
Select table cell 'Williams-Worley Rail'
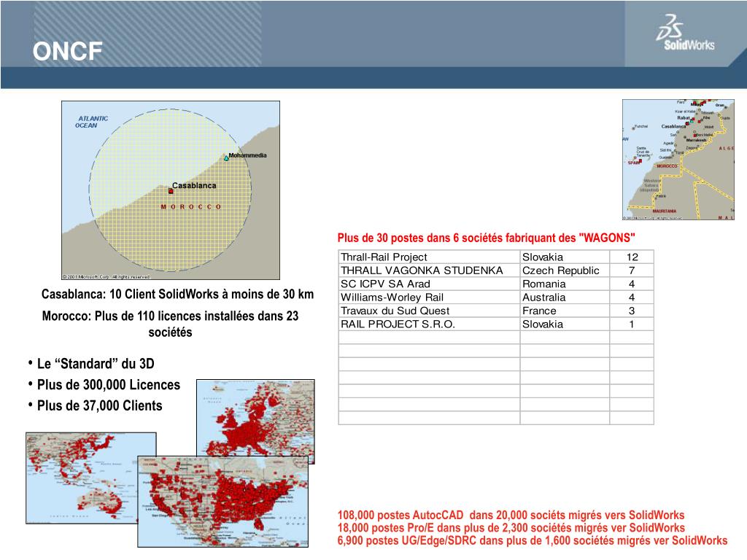(429, 297)
